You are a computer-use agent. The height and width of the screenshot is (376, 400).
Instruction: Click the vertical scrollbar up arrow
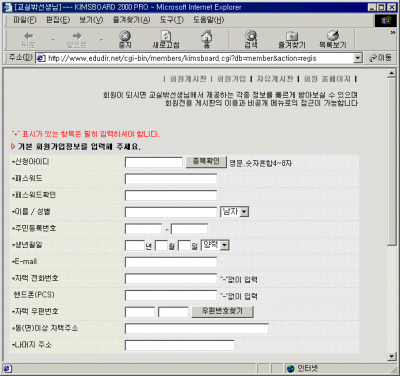coord(392,73)
